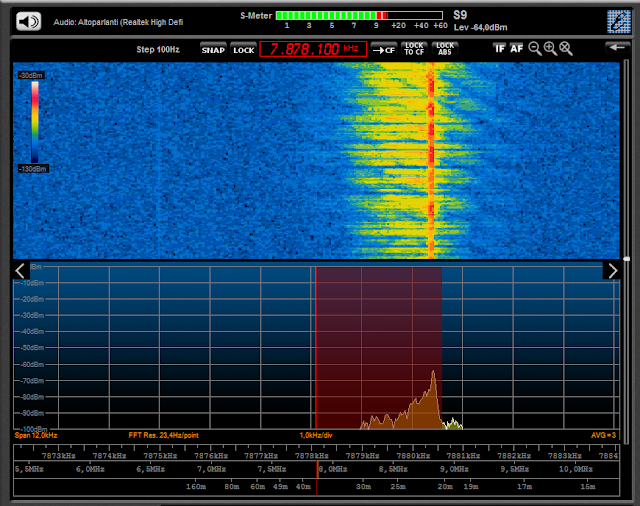Open the audio device Altoparlanti selector
The height and width of the screenshot is (506, 640).
[x=118, y=22]
